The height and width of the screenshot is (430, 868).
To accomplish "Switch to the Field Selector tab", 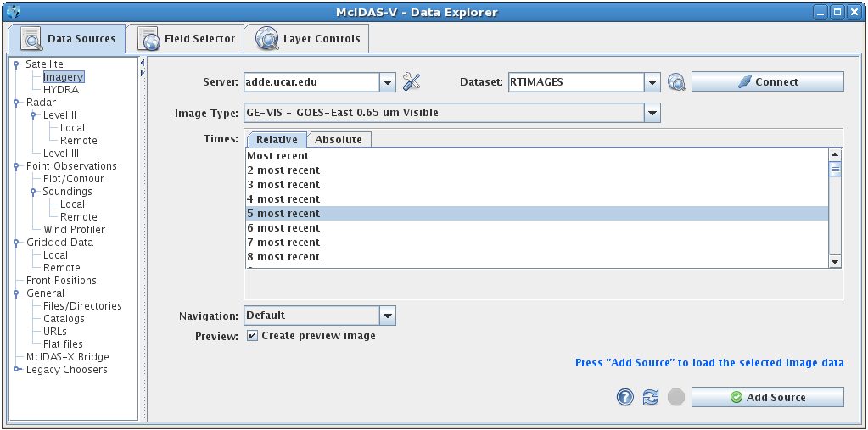I will coord(187,39).
